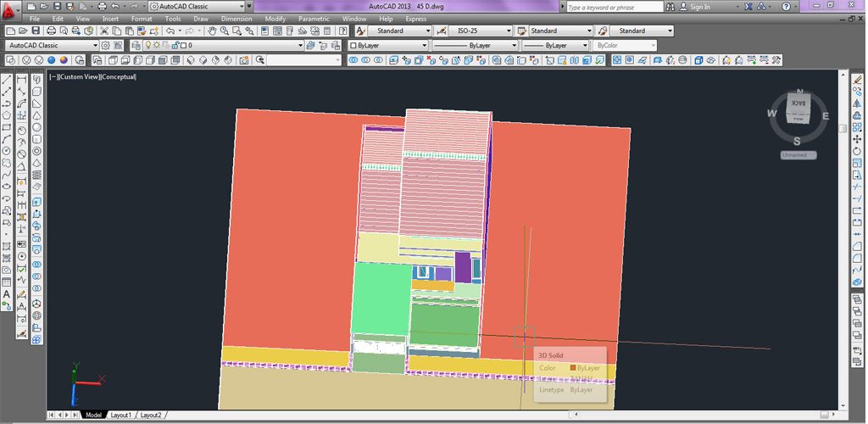Select the Pan hand tool

[x=211, y=31]
